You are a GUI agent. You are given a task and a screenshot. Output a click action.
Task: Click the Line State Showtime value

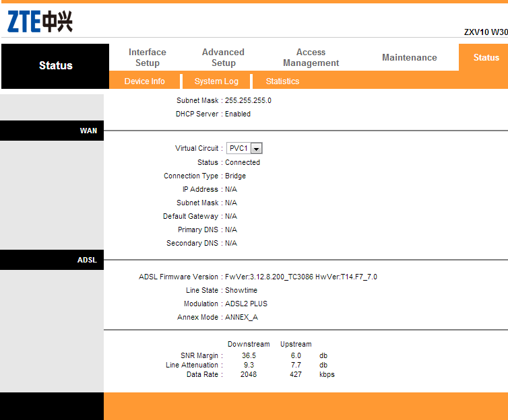pos(241,290)
